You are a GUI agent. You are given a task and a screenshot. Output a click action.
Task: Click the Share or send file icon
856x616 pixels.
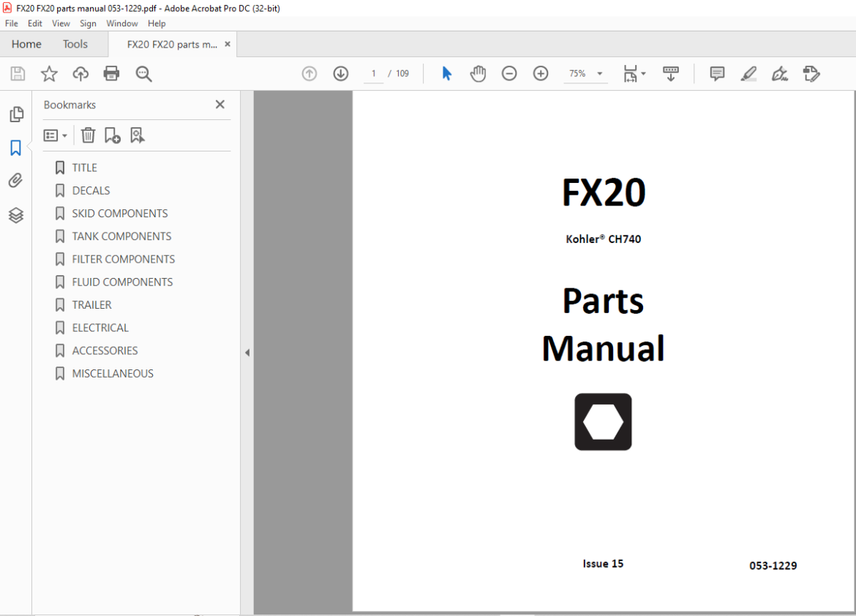click(x=811, y=74)
